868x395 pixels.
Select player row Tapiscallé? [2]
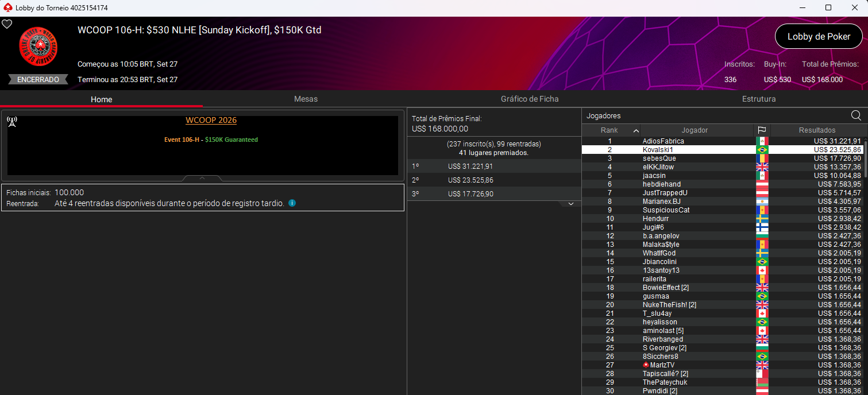[x=723, y=374]
